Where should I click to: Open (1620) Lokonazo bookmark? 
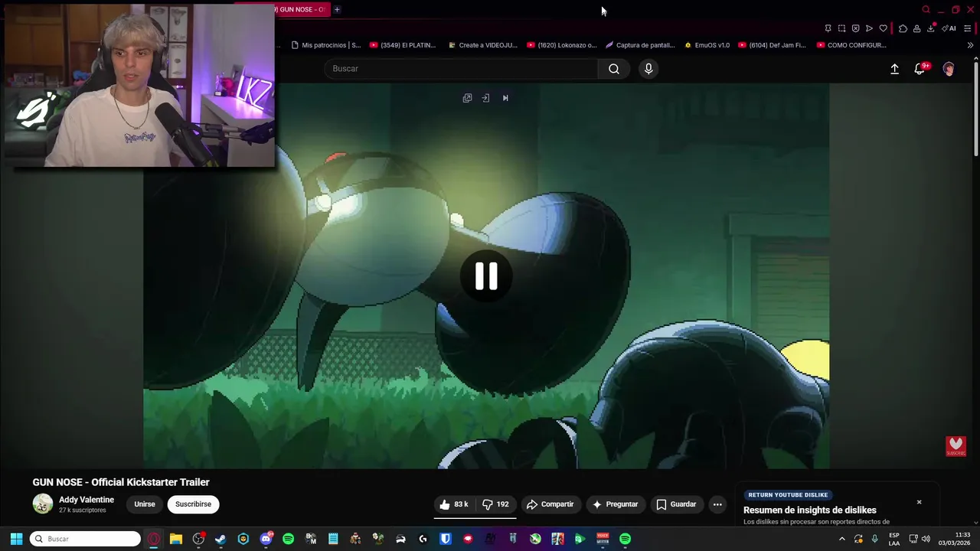click(x=562, y=45)
